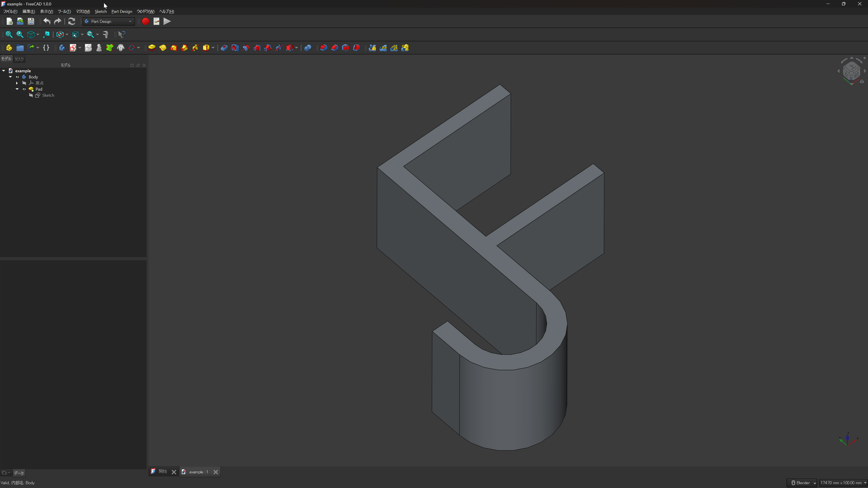The height and width of the screenshot is (488, 868).
Task: Click Fit All zoom icon
Action: coord(9,34)
